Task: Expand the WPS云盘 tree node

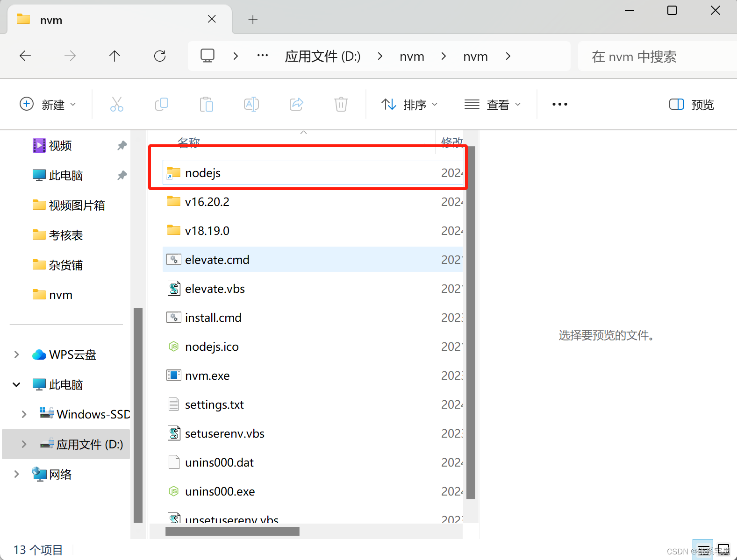Action: point(17,354)
